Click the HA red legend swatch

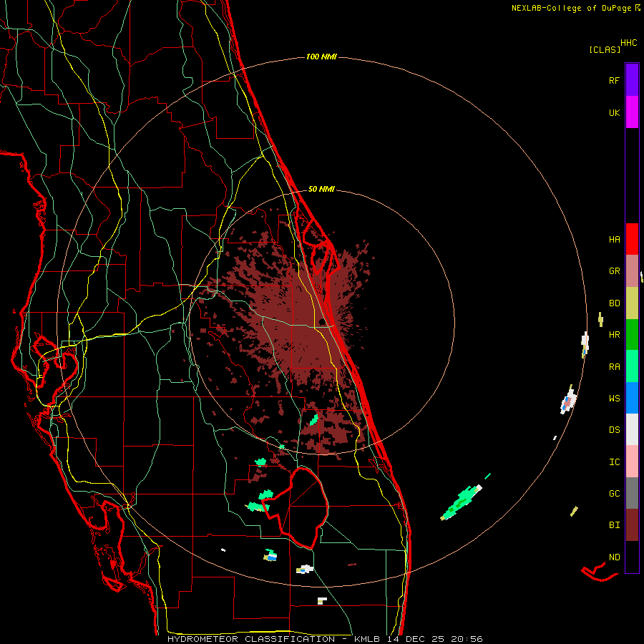click(x=632, y=239)
